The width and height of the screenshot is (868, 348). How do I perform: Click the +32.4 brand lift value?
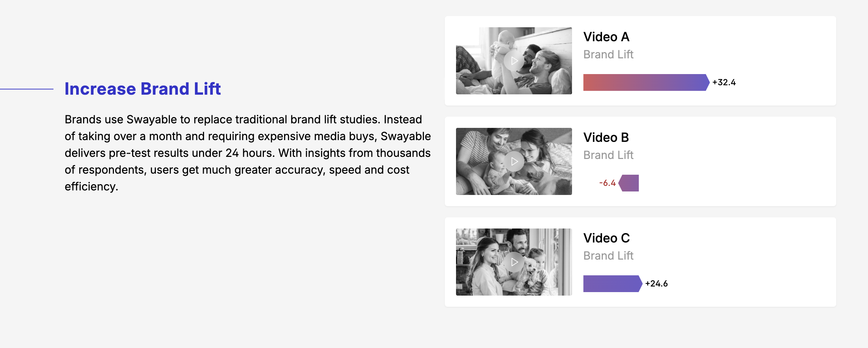pos(724,82)
